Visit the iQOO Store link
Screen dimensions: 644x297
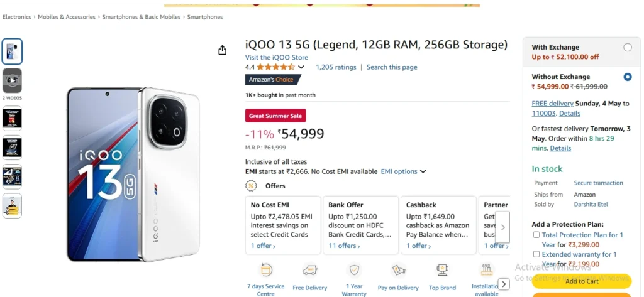[277, 57]
